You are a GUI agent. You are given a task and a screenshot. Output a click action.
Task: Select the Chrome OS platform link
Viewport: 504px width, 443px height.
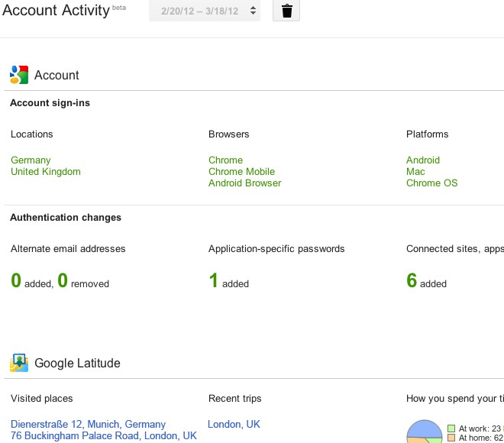[431, 183]
